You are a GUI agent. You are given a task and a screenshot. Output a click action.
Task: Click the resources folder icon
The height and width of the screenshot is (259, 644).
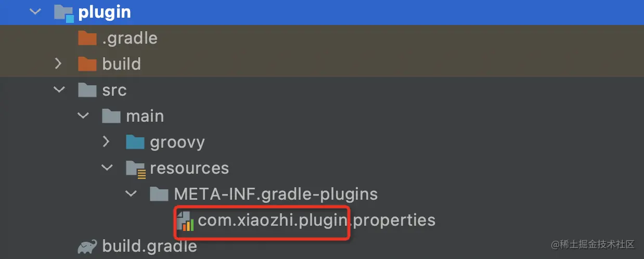pyautogui.click(x=135, y=169)
